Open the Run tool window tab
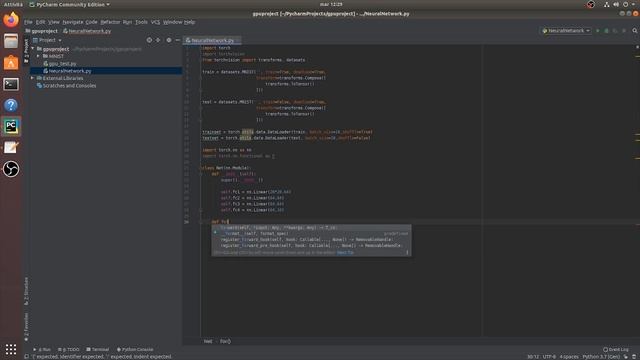The image size is (640, 360). point(42,349)
